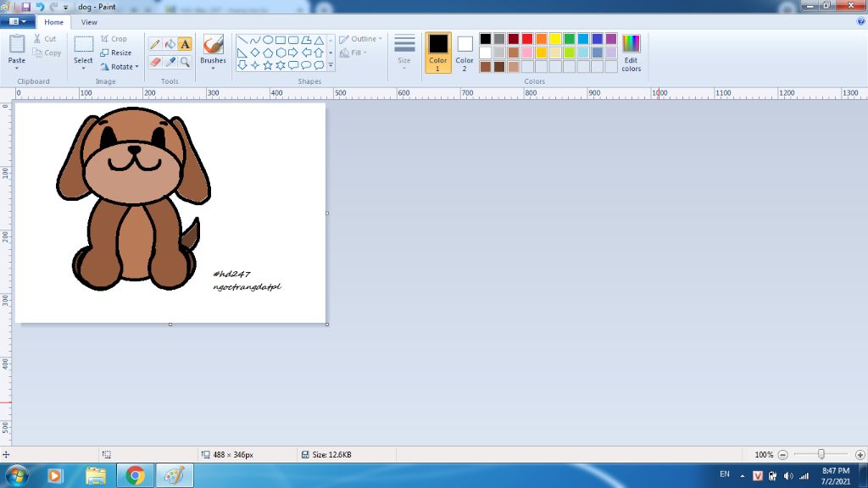Viewport: 868px width, 488px height.
Task: Zoom in with the plus button
Action: [860, 455]
